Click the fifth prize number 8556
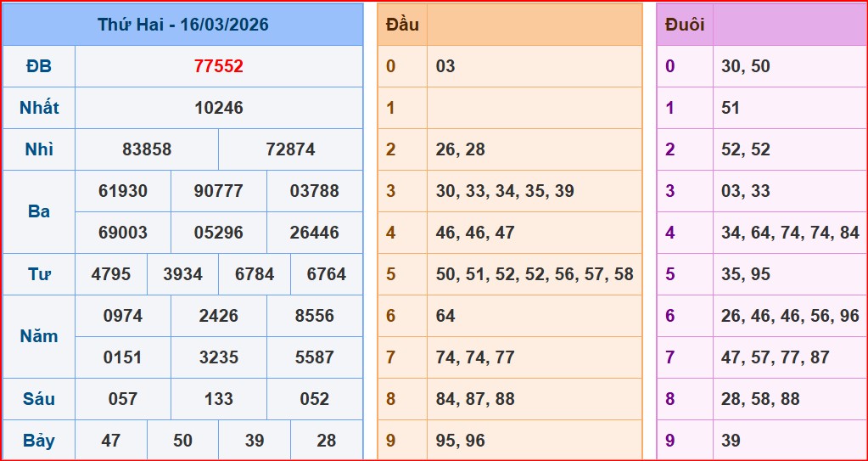This screenshot has width=868, height=461. 315,316
